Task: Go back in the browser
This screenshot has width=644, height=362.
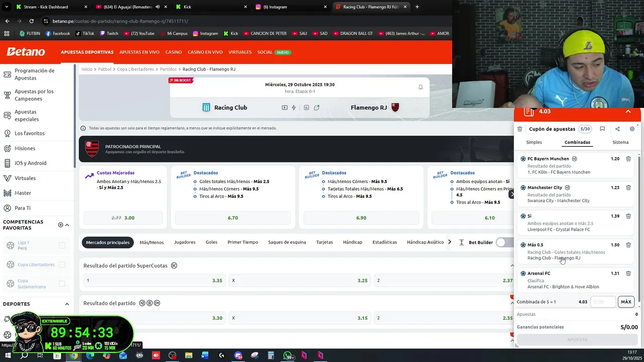Action: [7, 21]
